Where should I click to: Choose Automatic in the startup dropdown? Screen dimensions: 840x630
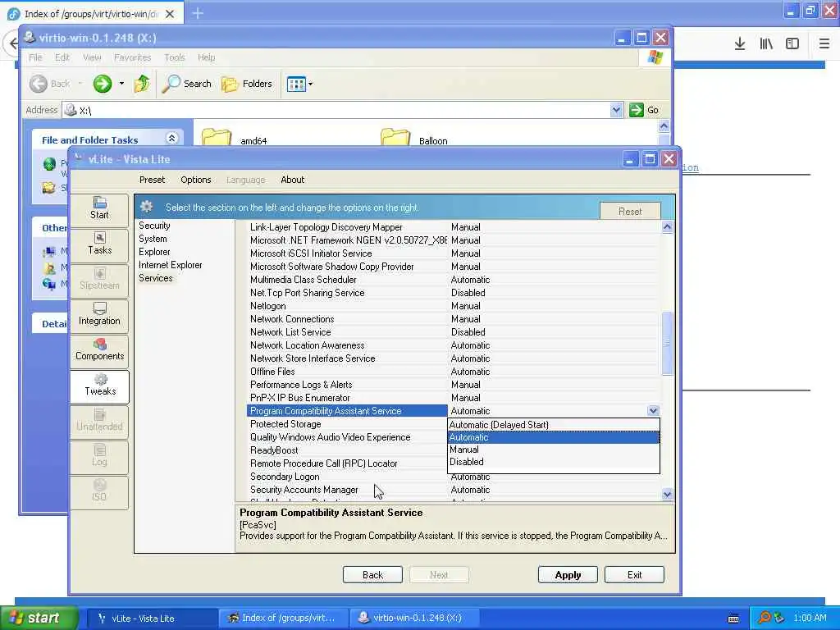554,437
